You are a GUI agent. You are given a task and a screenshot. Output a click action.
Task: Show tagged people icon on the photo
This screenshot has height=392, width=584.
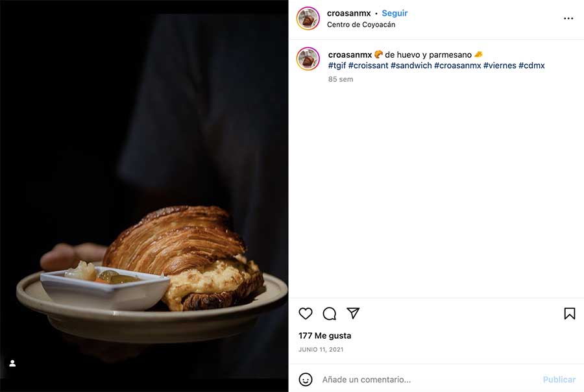12,363
